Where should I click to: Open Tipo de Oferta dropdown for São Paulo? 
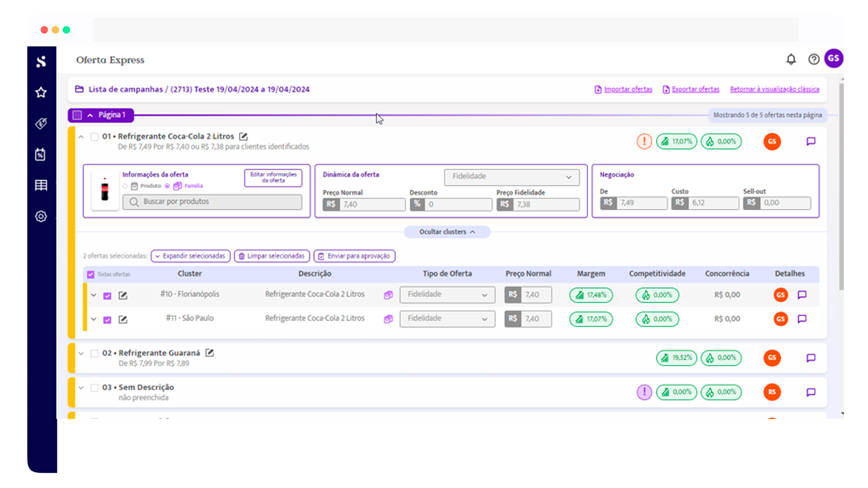click(447, 319)
